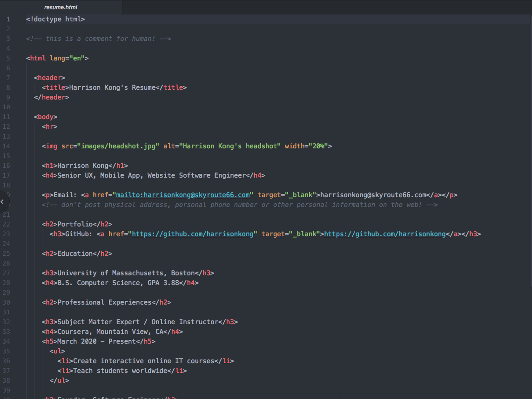
Task: Click line number 23 in the gutter
Action: [x=7, y=234]
